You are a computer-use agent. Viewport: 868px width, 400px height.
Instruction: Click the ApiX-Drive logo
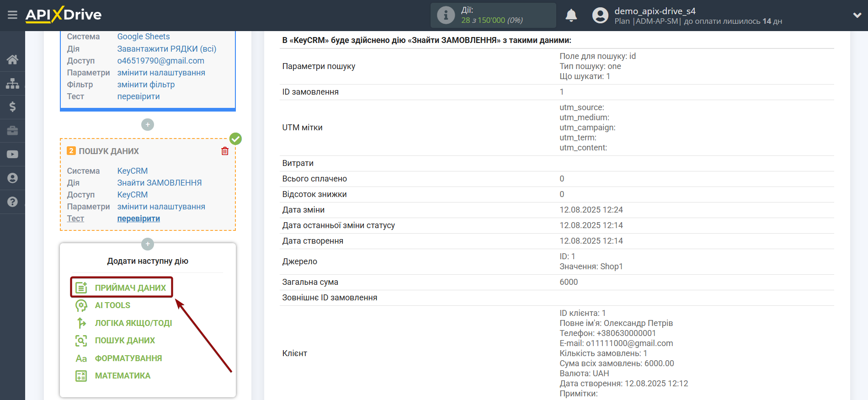pos(64,15)
